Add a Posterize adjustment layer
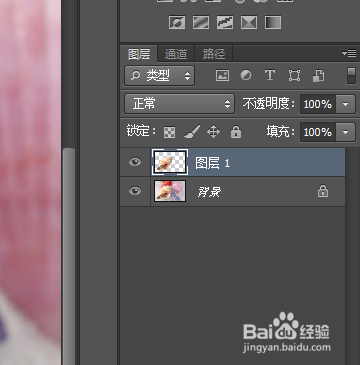Screen dimensions: 360x365 point(201,23)
